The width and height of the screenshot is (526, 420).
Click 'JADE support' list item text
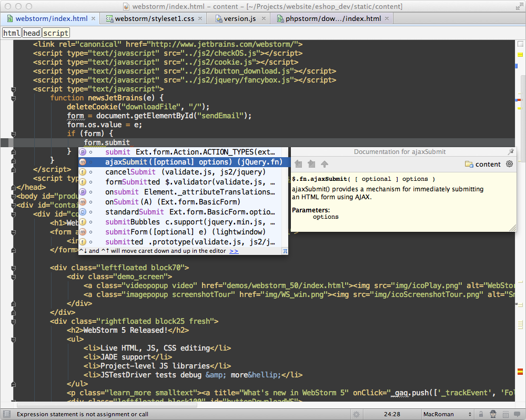pyautogui.click(x=126, y=357)
